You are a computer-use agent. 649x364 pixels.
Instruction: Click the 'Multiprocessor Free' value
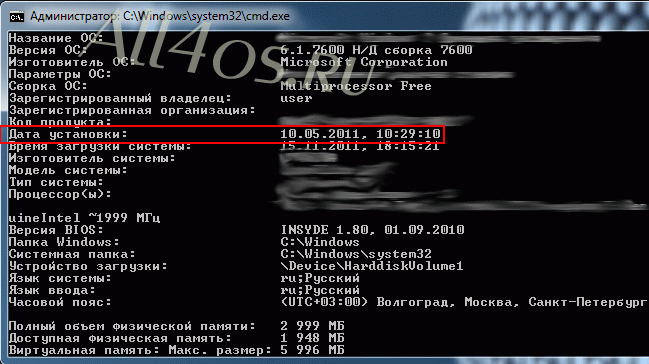[356, 86]
